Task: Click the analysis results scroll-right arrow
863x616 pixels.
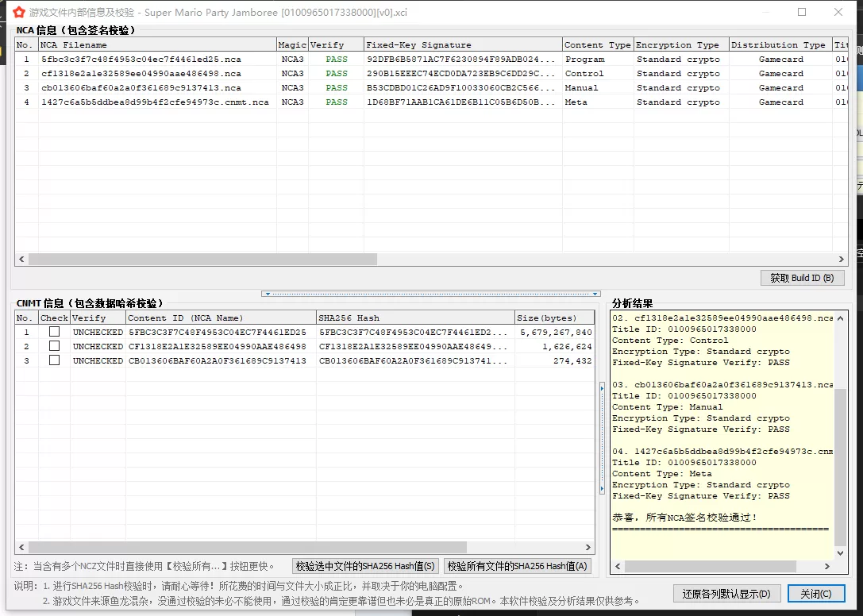Action: coord(829,567)
